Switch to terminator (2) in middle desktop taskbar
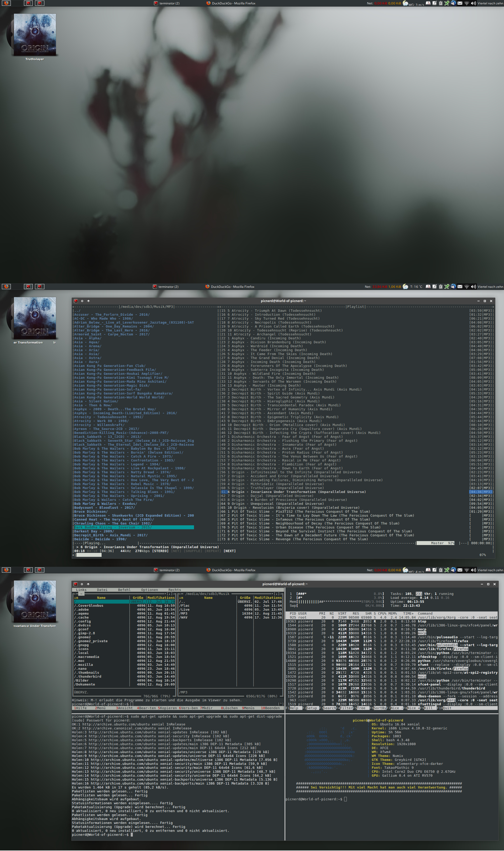The image size is (504, 851). tap(166, 287)
